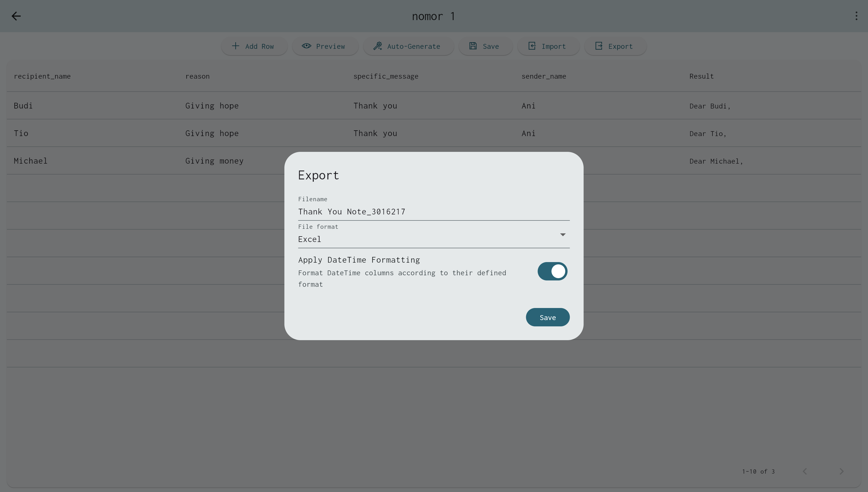868x492 pixels.
Task: Click the Add Row button
Action: point(254,46)
